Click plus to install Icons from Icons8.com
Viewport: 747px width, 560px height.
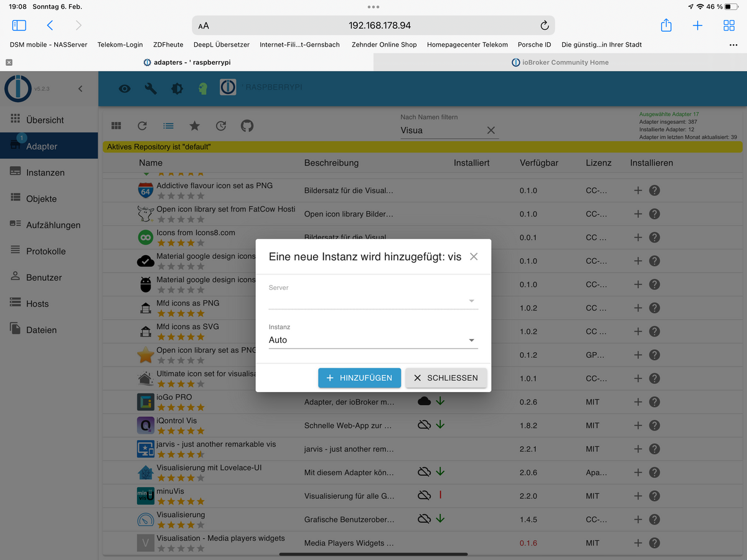[637, 238]
